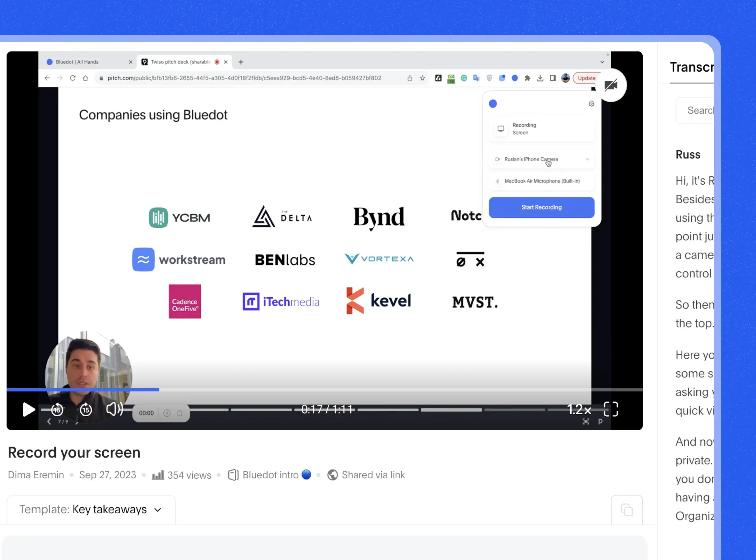Delete the recording via trash icon

(180, 413)
